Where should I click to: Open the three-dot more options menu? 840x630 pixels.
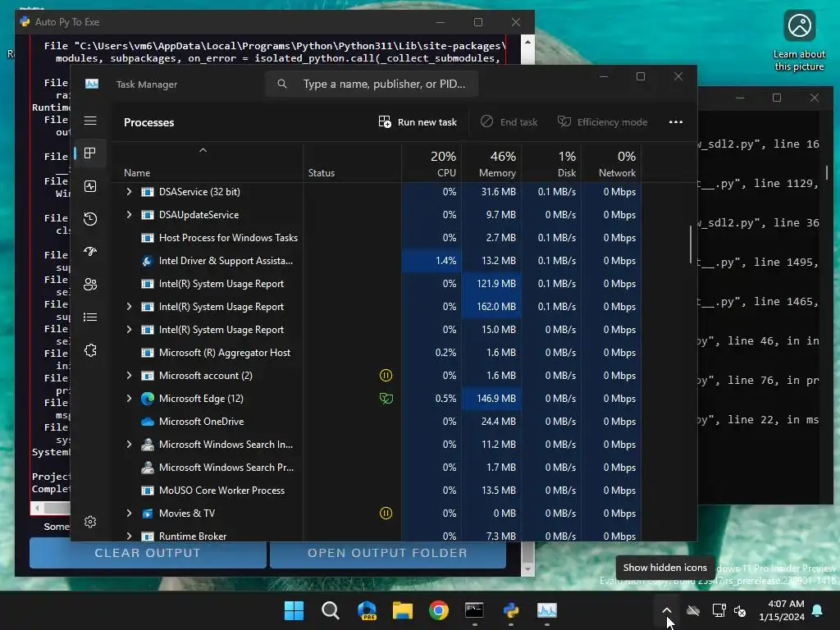click(x=676, y=122)
